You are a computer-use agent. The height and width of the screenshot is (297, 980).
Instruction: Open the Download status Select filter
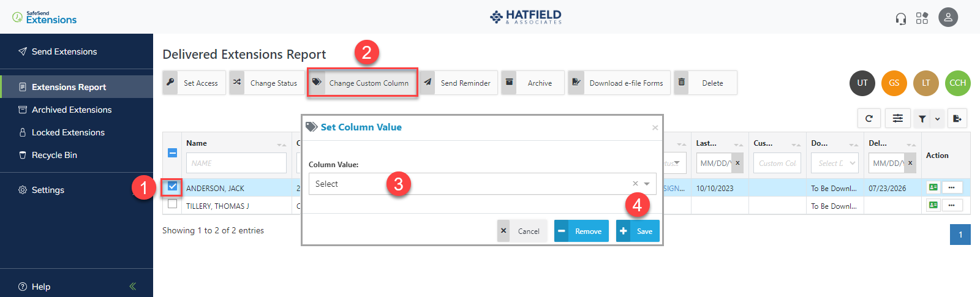tap(835, 163)
